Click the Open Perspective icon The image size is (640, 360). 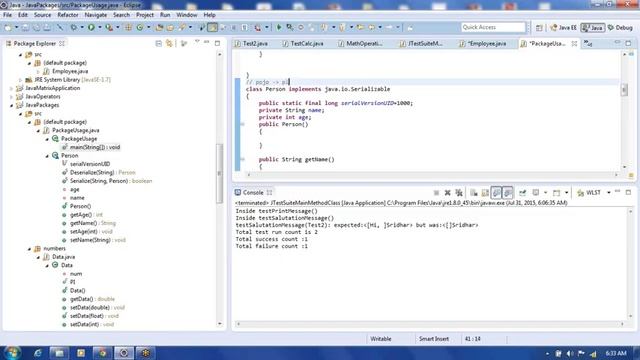(x=539, y=28)
